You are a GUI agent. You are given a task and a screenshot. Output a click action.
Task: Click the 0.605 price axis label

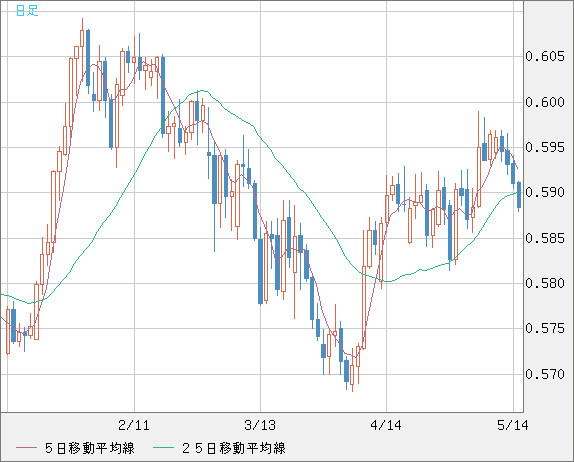(545, 56)
